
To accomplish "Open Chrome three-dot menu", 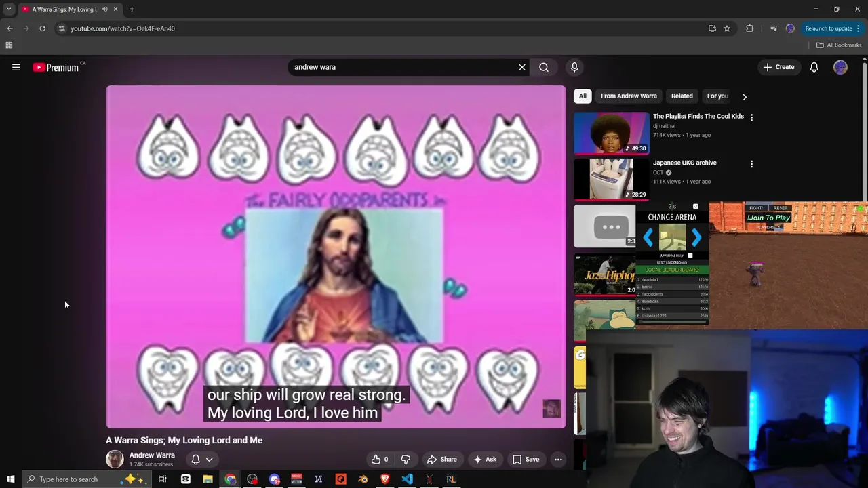I will 858,28.
